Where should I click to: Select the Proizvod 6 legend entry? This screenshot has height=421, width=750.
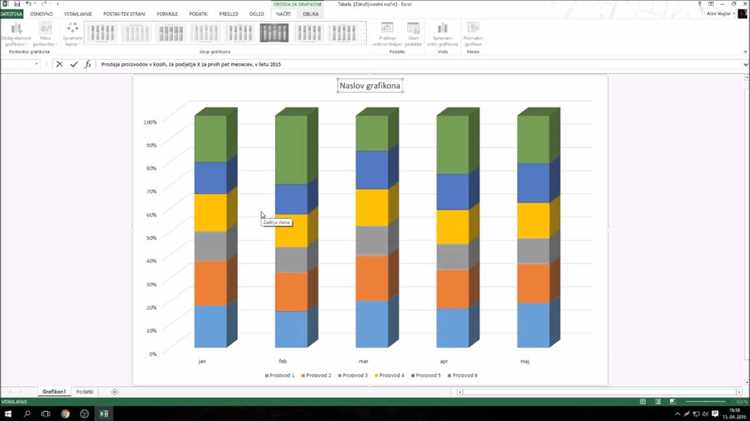[x=463, y=376]
